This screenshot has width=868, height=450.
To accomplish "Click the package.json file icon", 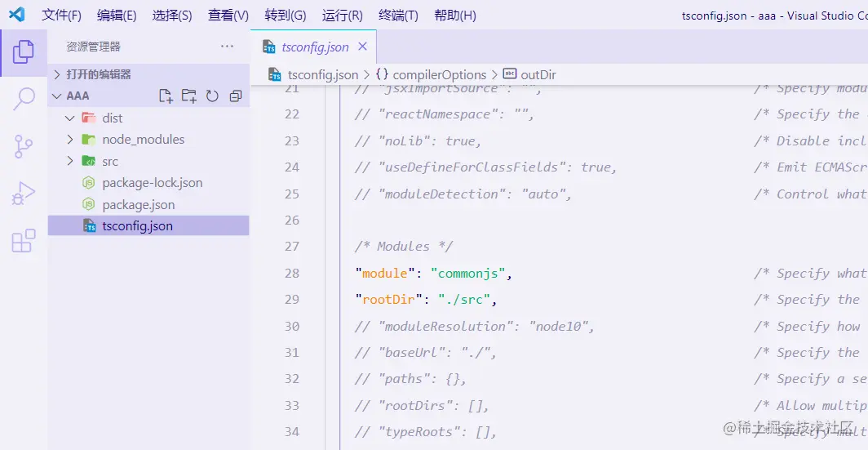I will coord(88,204).
